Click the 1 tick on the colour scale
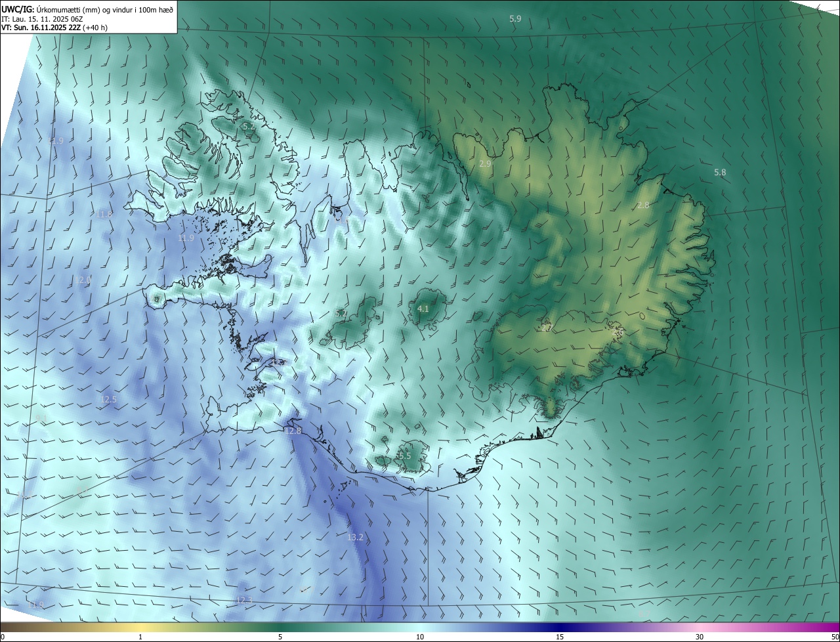The image size is (840, 642). coord(140,637)
